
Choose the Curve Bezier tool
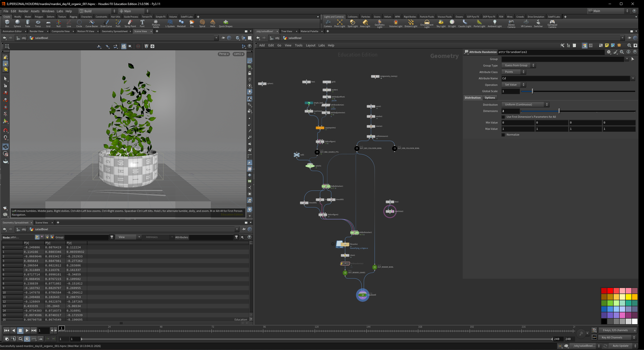pyautogui.click(x=92, y=23)
